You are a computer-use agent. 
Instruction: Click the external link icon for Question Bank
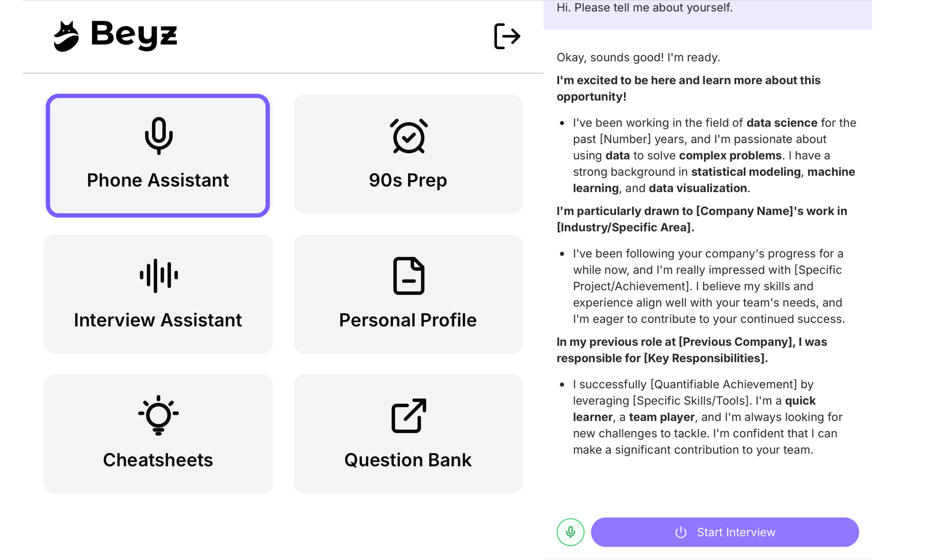click(x=408, y=415)
